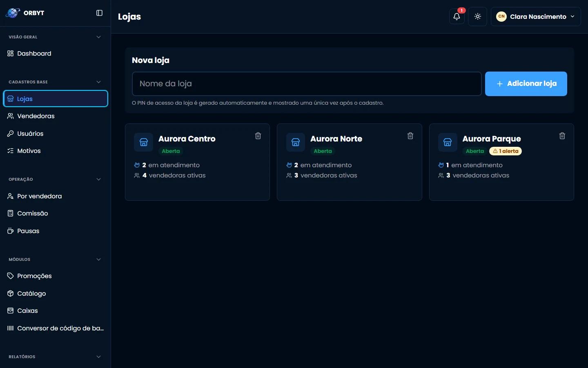Click the ORBYT planet logo
This screenshot has height=368, width=588.
coord(13,13)
